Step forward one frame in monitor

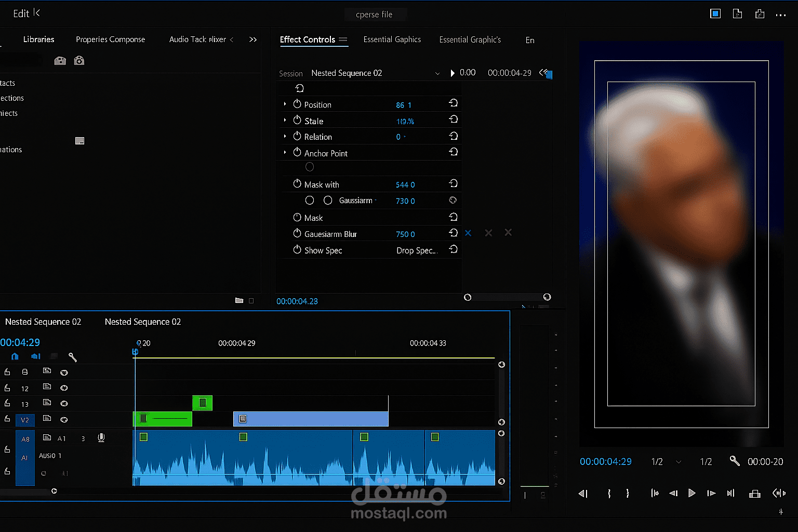711,493
